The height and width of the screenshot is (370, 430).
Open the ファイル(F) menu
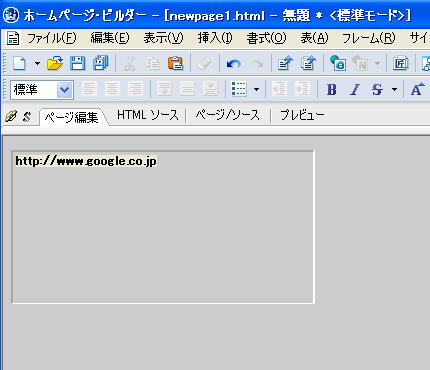click(52, 38)
